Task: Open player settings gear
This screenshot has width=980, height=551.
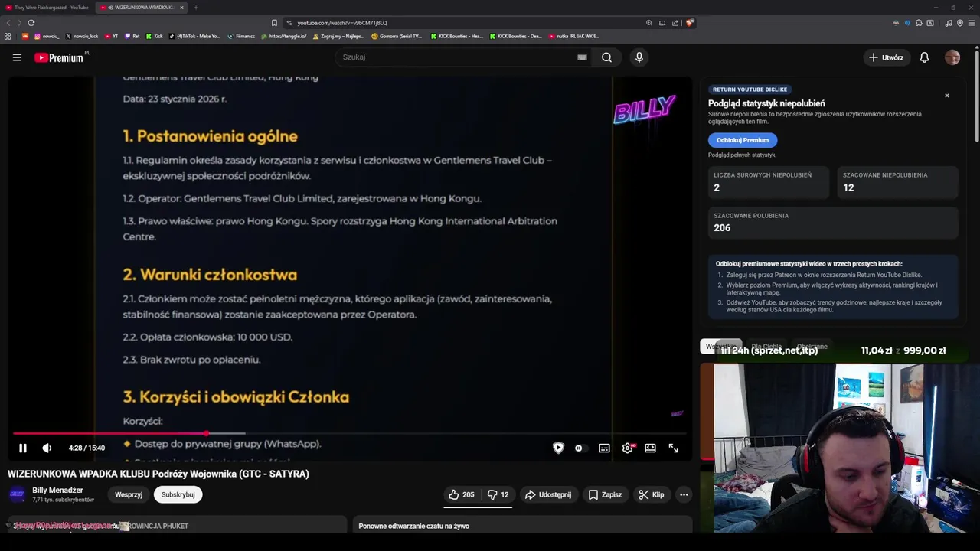Action: click(627, 448)
